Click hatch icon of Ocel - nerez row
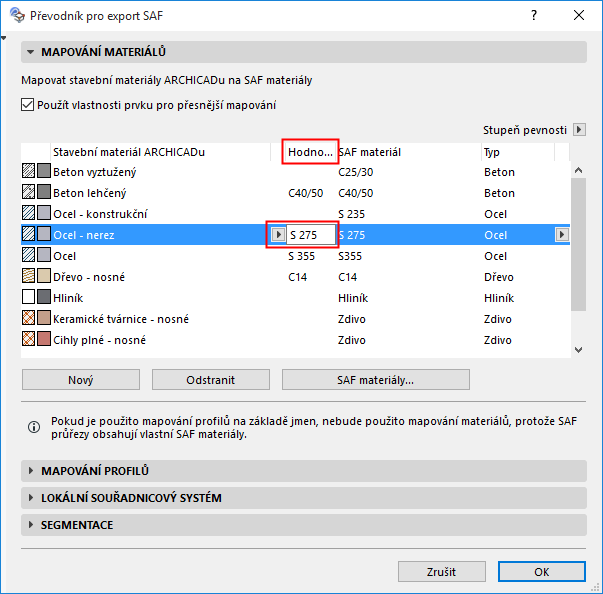The width and height of the screenshot is (603, 594). tap(28, 234)
